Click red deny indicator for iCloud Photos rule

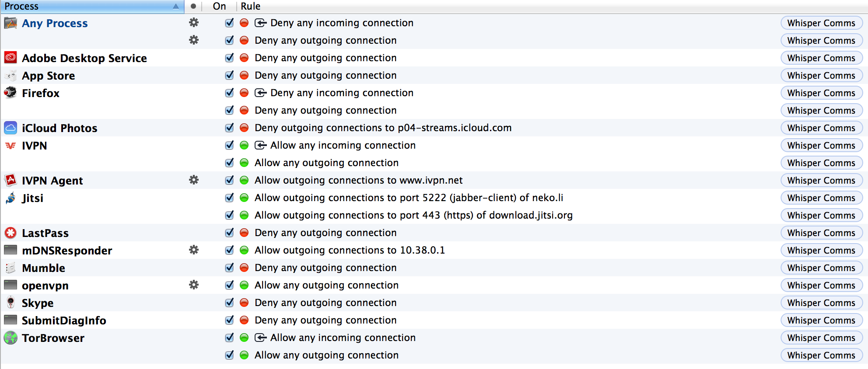(244, 128)
